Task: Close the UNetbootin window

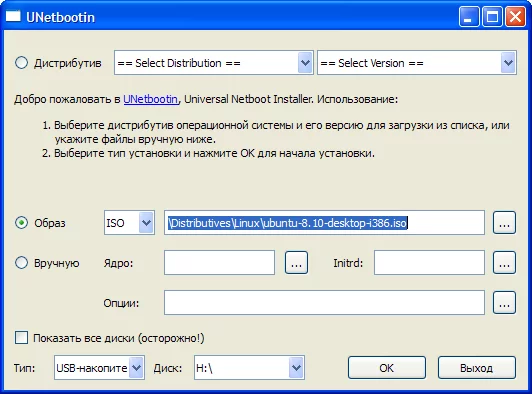Action: click(x=515, y=16)
